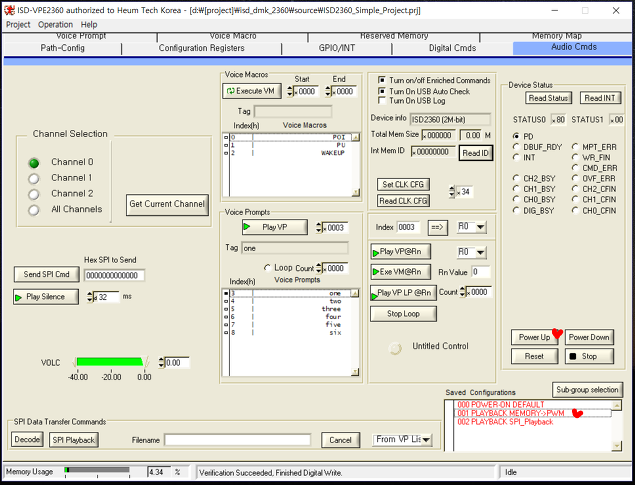Screen dimensions: 635x485
Task: Click the Reset button
Action: click(x=534, y=356)
